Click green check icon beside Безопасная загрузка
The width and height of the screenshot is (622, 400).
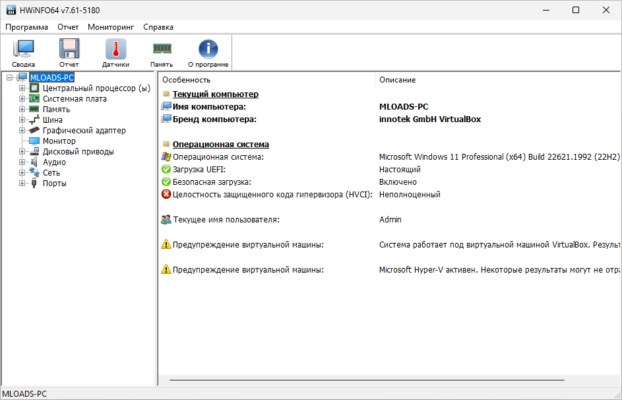[166, 182]
